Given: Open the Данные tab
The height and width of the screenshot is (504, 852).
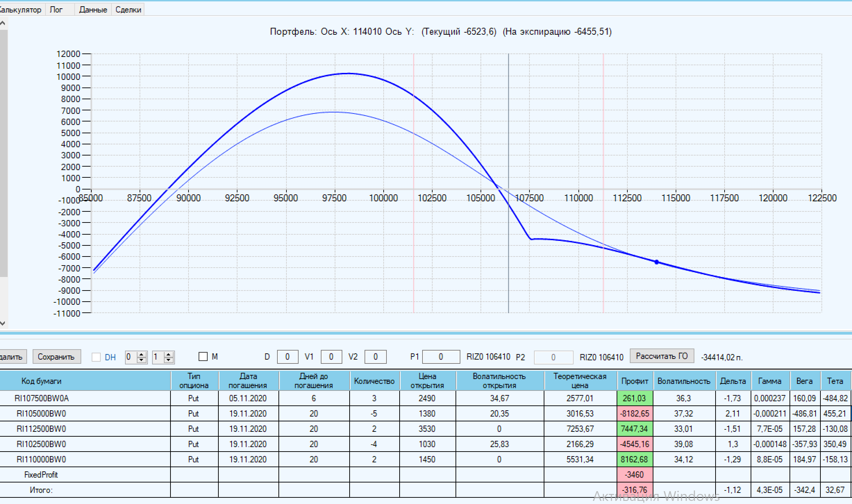Looking at the screenshot, I should [x=93, y=10].
